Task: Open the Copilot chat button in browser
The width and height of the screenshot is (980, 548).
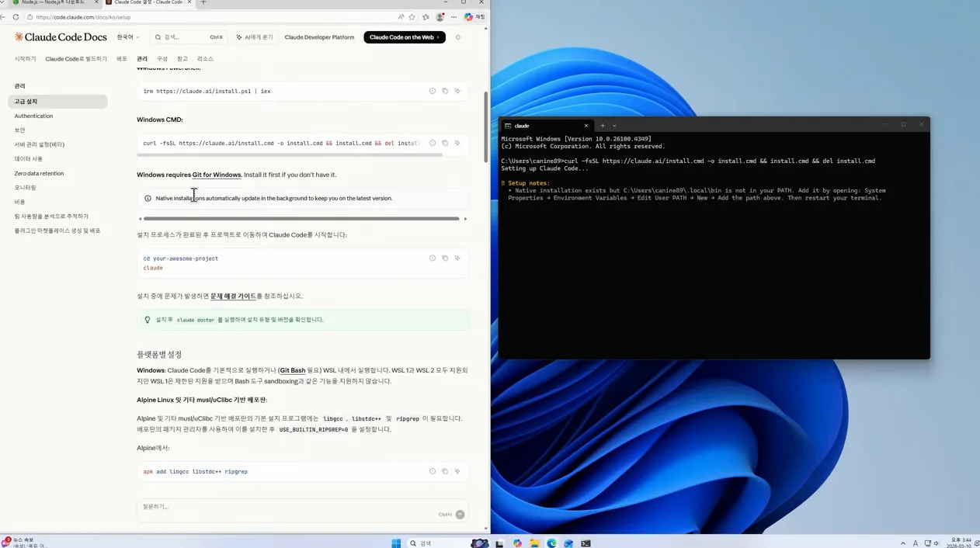Action: point(474,17)
